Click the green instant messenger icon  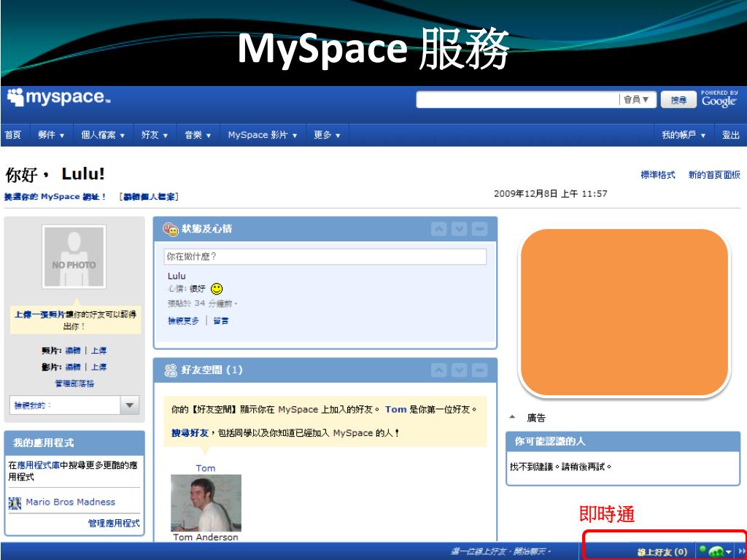[716, 551]
